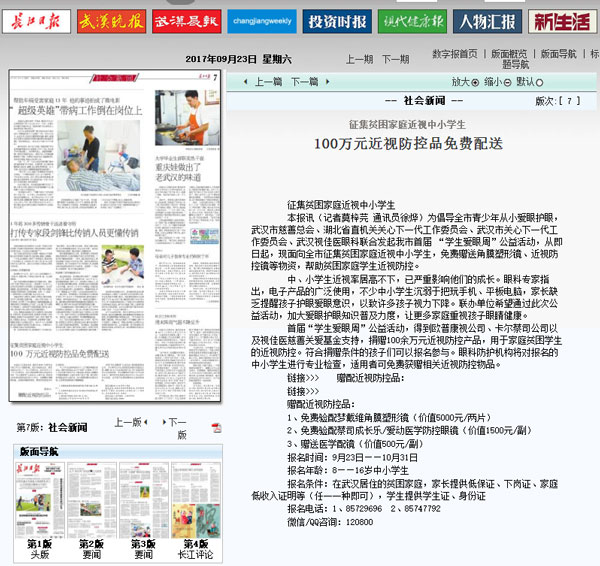Click 打传专家 article headline on page preview
Image resolution: width=600 pixels, height=566 pixels.
coord(75,233)
